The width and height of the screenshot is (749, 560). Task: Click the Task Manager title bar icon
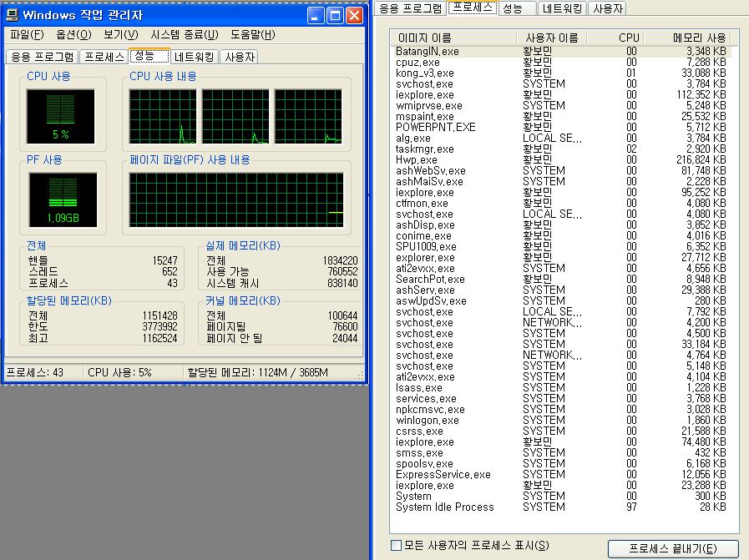(x=13, y=15)
